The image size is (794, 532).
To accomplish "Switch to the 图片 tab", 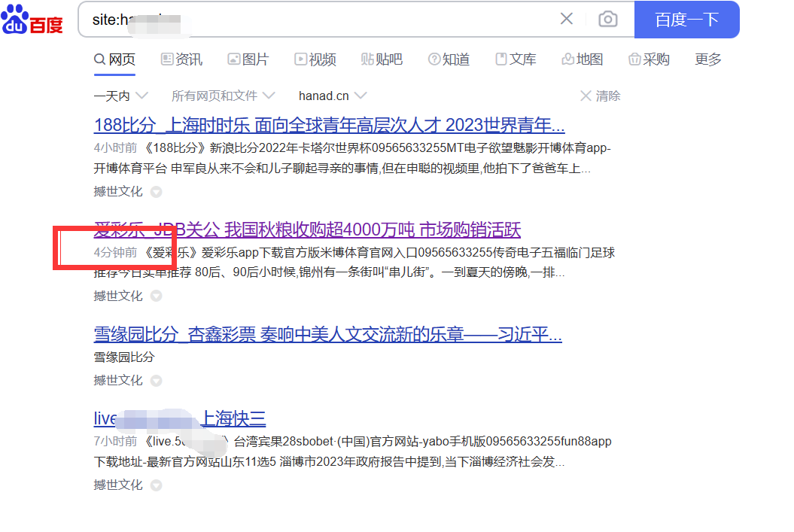I will click(x=248, y=59).
